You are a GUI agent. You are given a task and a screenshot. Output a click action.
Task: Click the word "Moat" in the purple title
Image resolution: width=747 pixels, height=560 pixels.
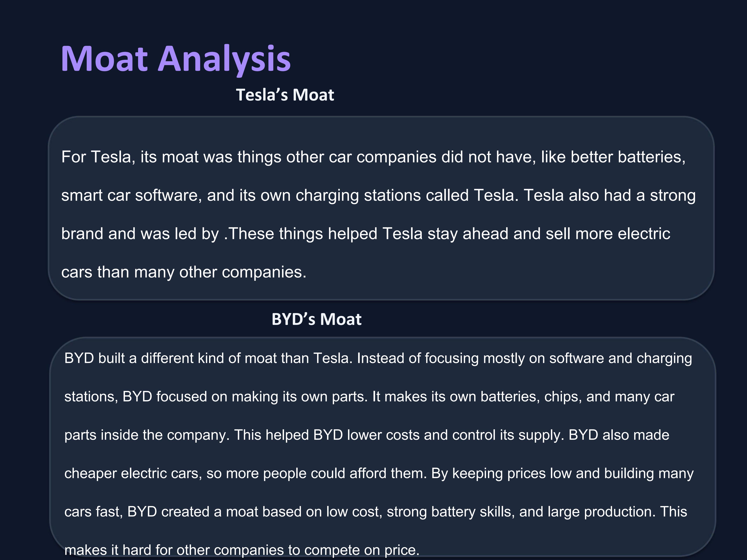click(x=104, y=59)
